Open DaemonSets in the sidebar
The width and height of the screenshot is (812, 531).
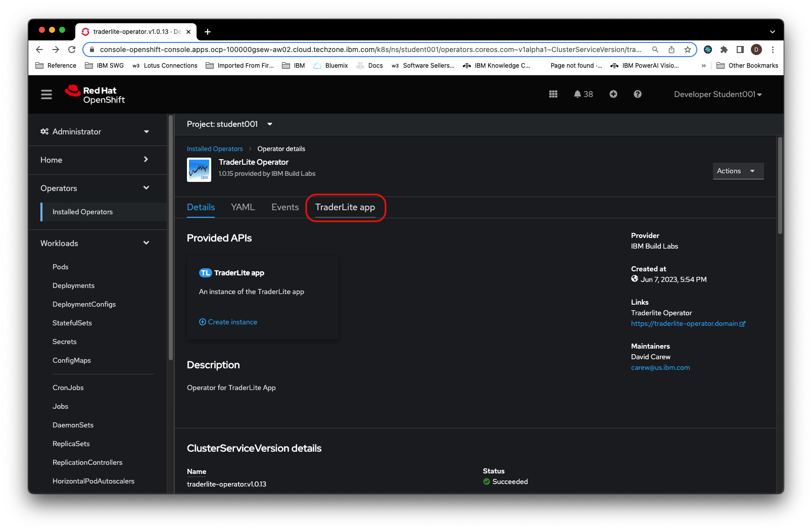[x=73, y=425]
